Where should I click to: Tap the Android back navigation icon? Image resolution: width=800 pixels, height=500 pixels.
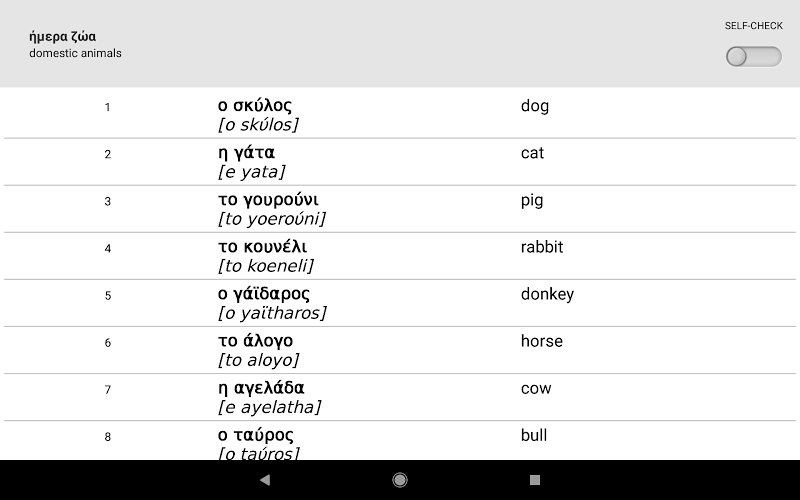tap(265, 480)
